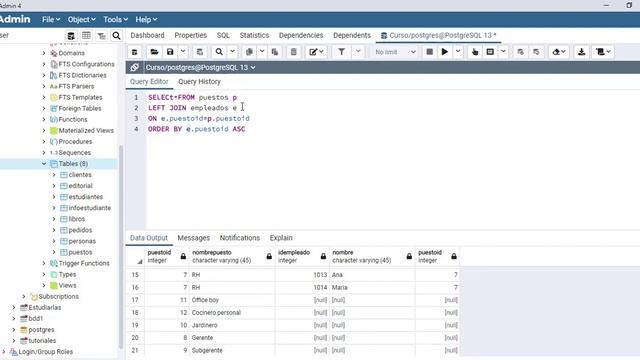
Task: Open the Object menu
Action: (82, 19)
